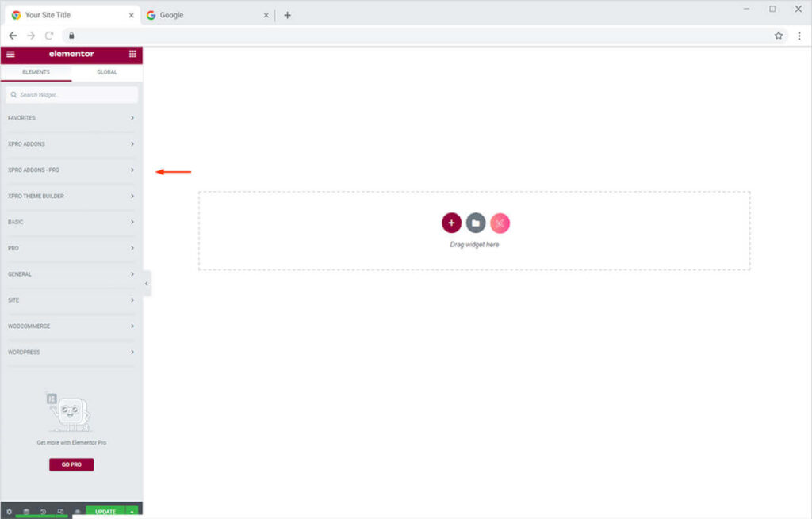This screenshot has width=812, height=519.
Task: Open the Elementor hamburger menu
Action: coord(10,54)
